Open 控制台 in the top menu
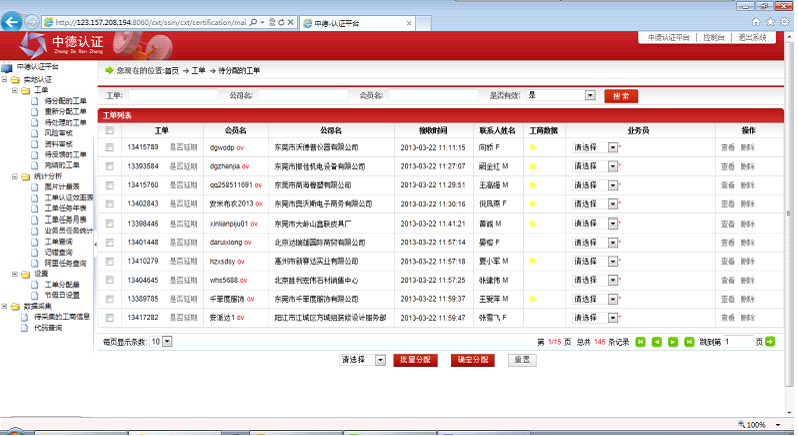798x436 pixels. click(714, 37)
